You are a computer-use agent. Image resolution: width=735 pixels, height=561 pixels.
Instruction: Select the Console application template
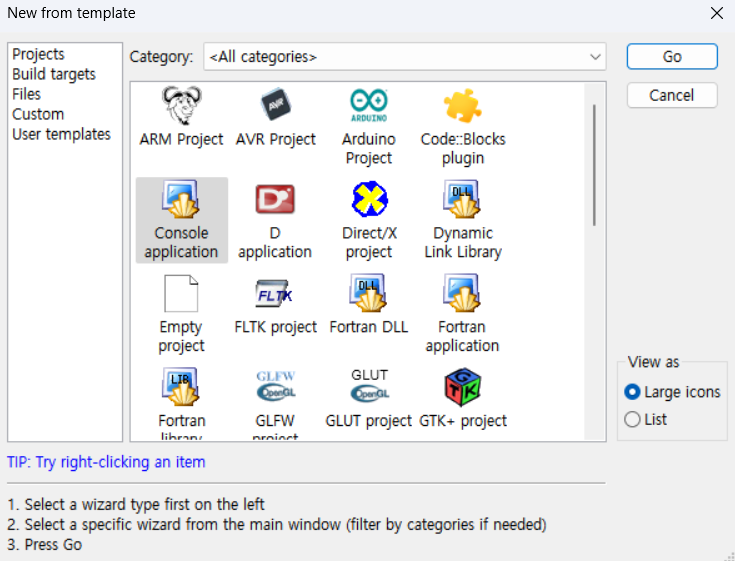pyautogui.click(x=181, y=220)
